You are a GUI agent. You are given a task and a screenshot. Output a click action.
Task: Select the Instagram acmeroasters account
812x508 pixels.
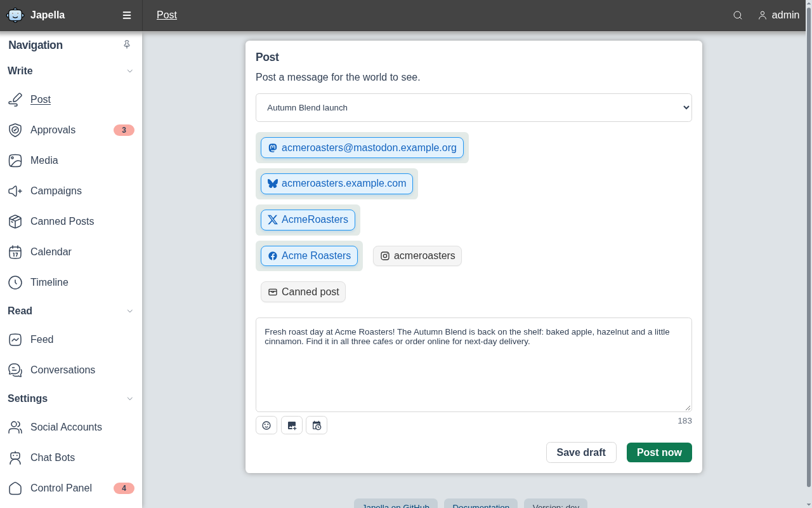point(417,256)
